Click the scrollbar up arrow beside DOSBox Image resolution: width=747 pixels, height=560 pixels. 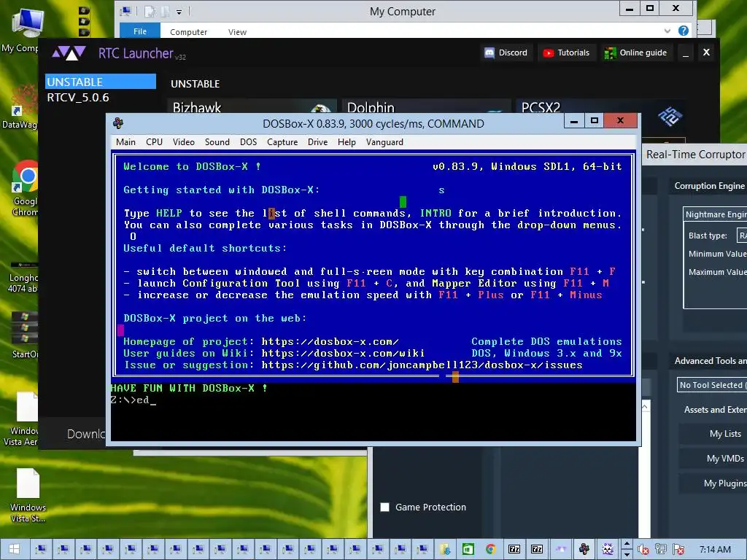(645, 406)
